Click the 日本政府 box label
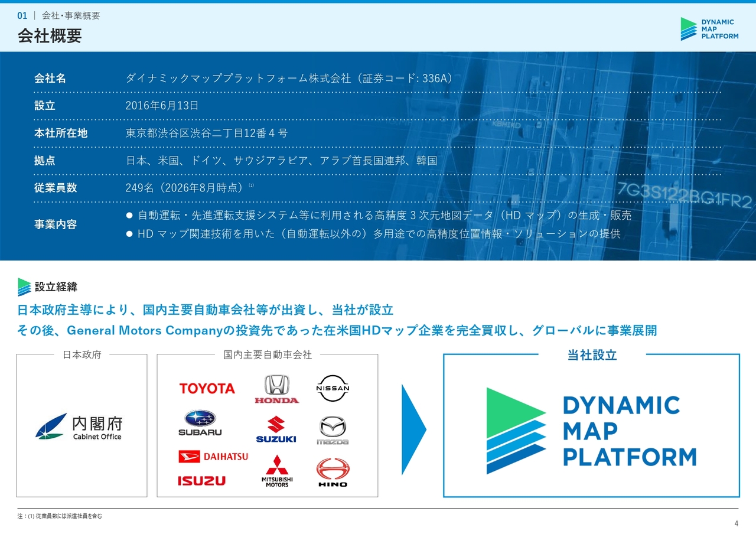Screen dimensions: 756x534 click(82, 354)
